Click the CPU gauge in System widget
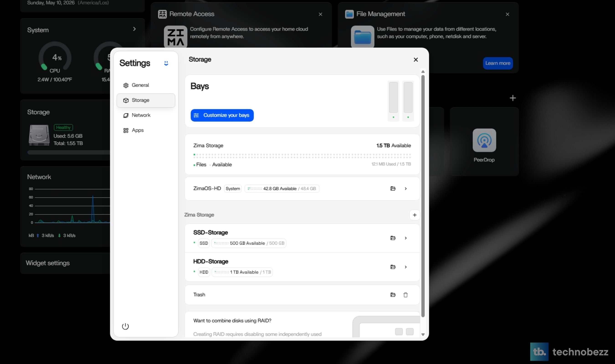Image resolution: width=615 pixels, height=364 pixels. 55,57
